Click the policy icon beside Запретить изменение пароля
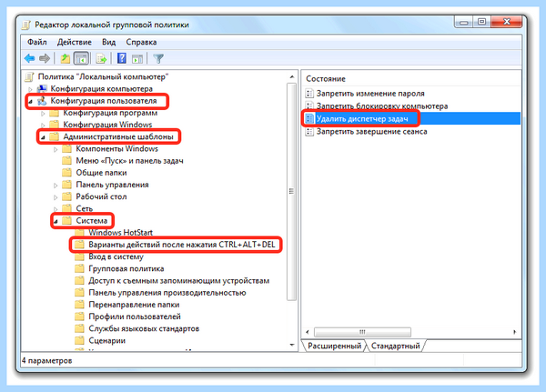 click(309, 94)
